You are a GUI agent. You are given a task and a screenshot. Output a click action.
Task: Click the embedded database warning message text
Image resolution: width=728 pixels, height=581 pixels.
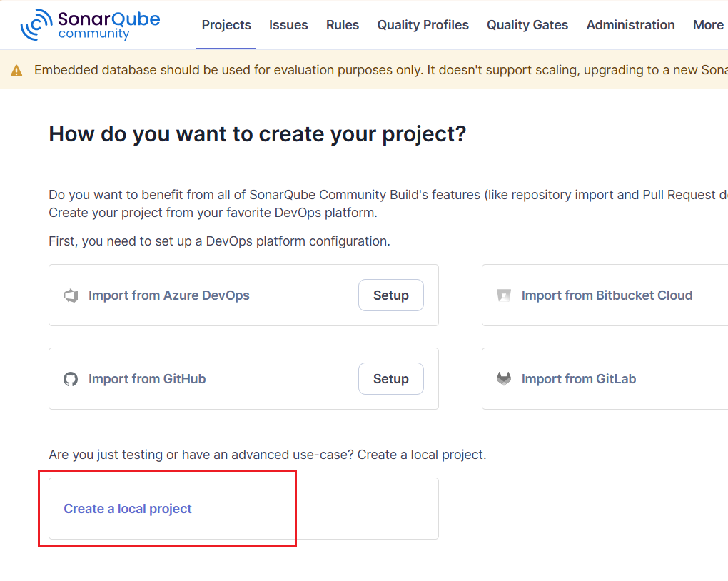tap(380, 70)
